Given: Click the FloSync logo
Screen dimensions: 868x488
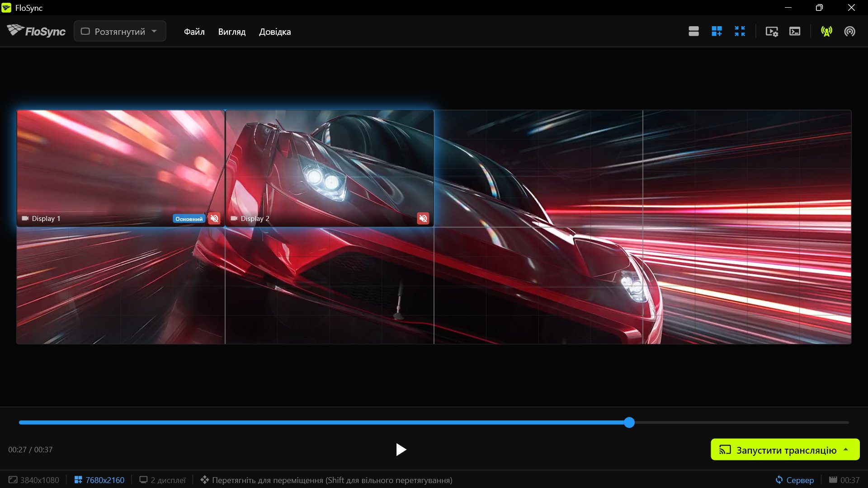Looking at the screenshot, I should click(36, 31).
